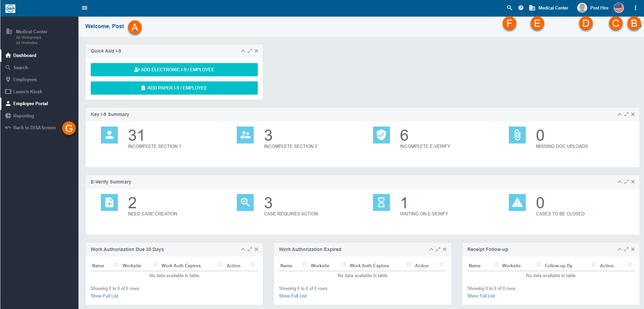Click the 31 Incomplete Section 1 count
Screen dimensions: 644x309
tap(136, 135)
